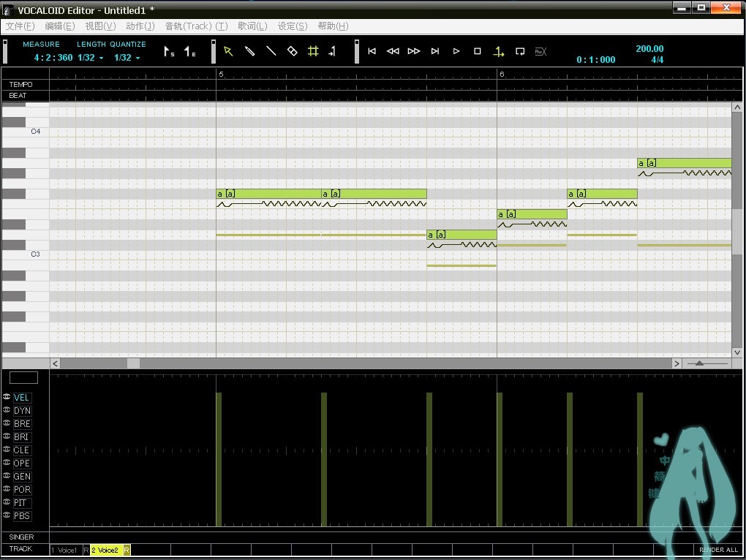The height and width of the screenshot is (560, 746).
Task: Open the 音轨(Track) menu
Action: pos(196,26)
